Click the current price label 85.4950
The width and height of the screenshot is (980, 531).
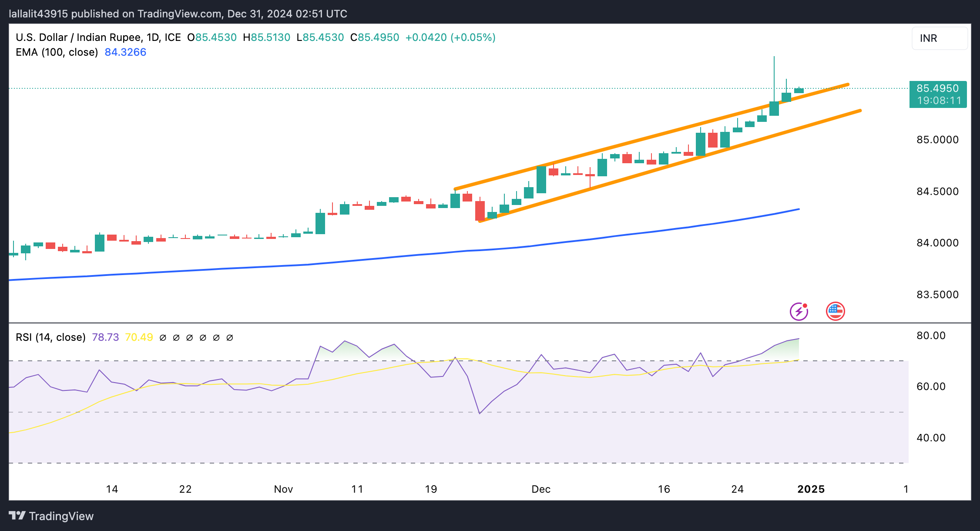[x=937, y=88]
